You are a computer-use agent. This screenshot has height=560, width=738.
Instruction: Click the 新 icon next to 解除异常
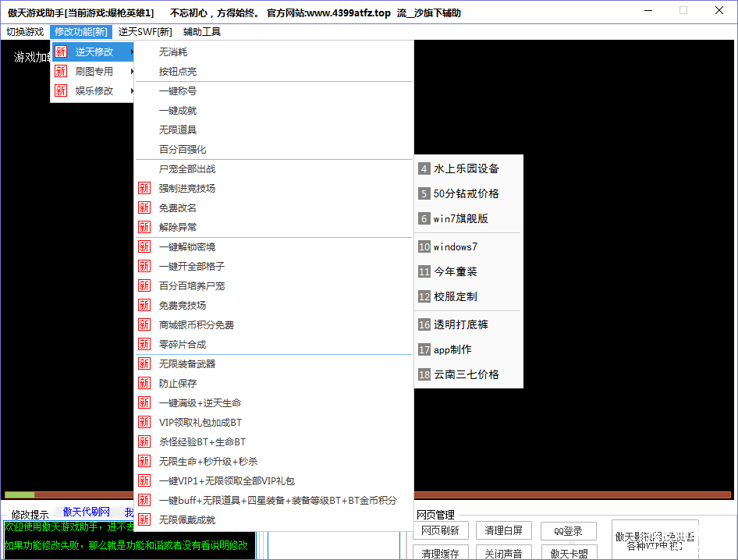[144, 227]
